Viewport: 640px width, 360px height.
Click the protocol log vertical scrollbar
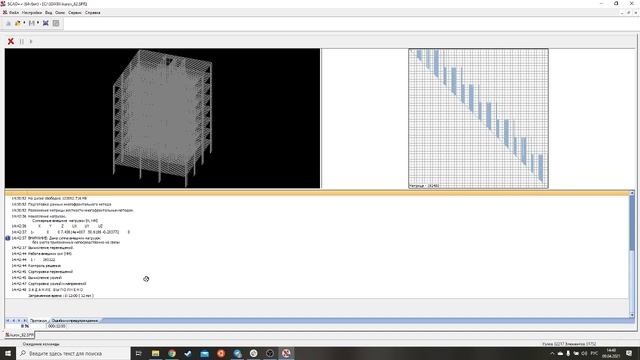[632, 254]
